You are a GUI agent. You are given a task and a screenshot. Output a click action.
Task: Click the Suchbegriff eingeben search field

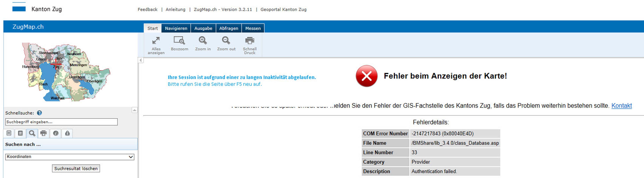(x=61, y=122)
